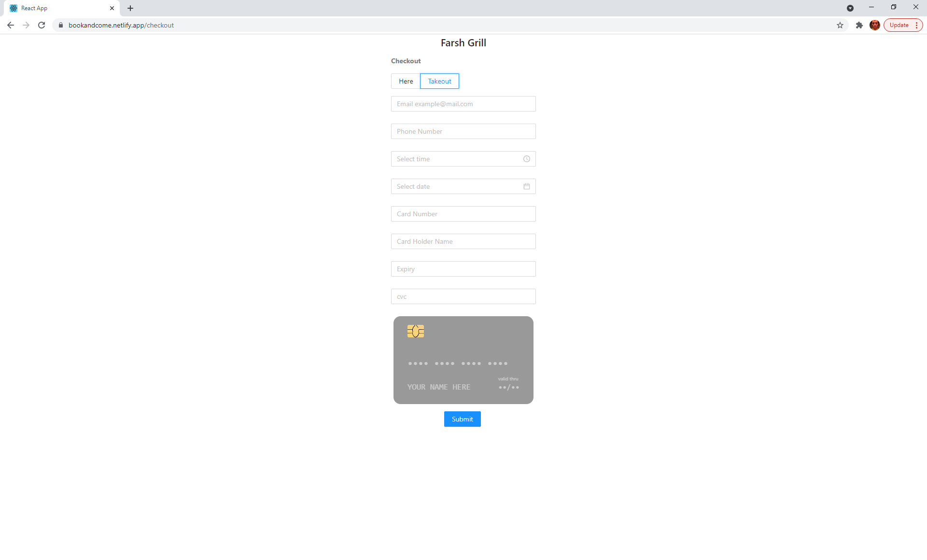Go back to the previous page
The width and height of the screenshot is (927, 560).
(x=11, y=25)
